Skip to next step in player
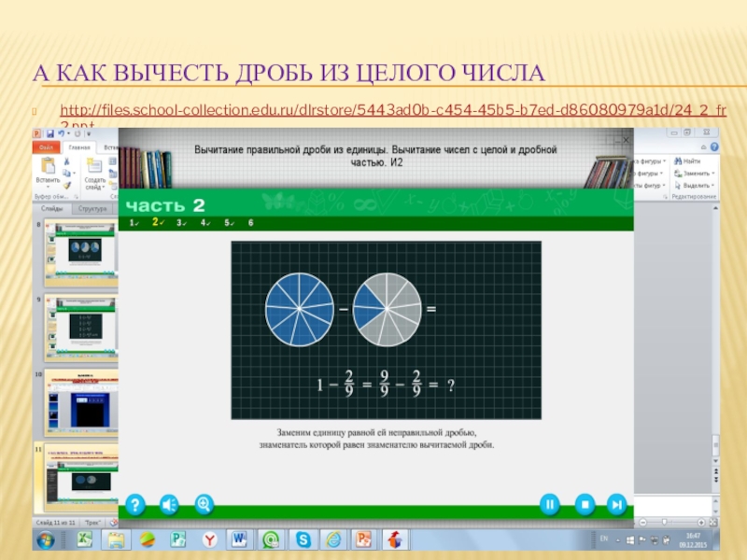 pos(616,504)
